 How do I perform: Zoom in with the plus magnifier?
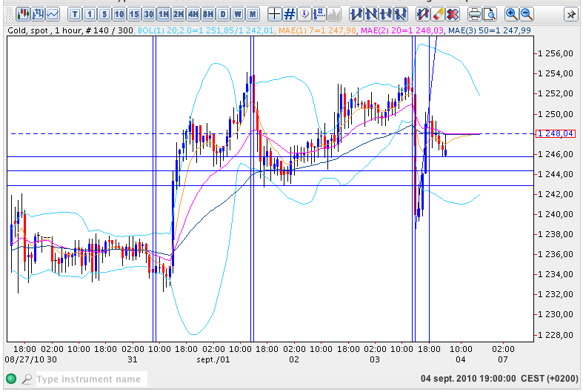point(511,14)
